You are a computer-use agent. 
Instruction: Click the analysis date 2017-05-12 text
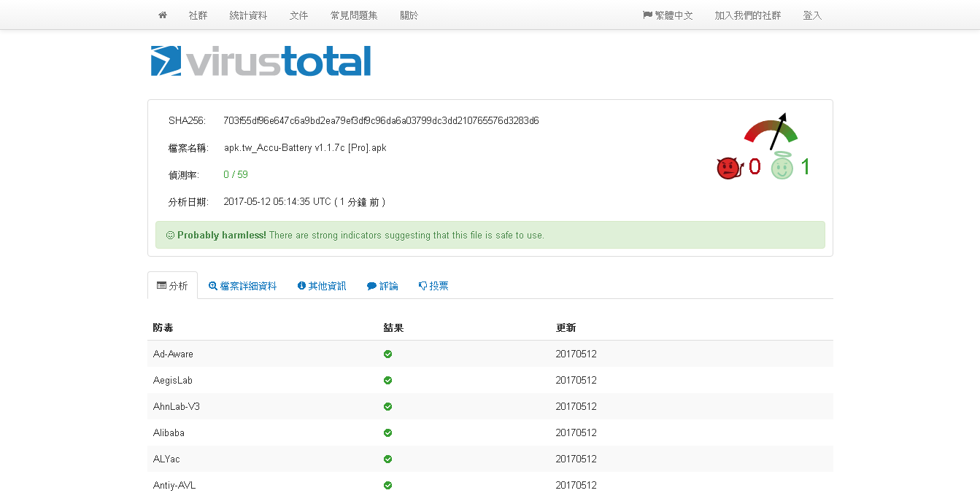click(304, 201)
